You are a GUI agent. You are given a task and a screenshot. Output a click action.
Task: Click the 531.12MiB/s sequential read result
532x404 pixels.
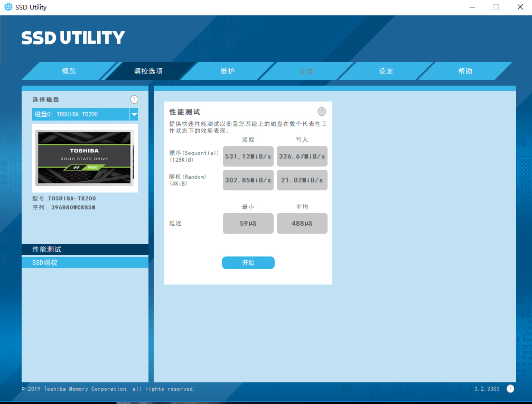pyautogui.click(x=248, y=157)
